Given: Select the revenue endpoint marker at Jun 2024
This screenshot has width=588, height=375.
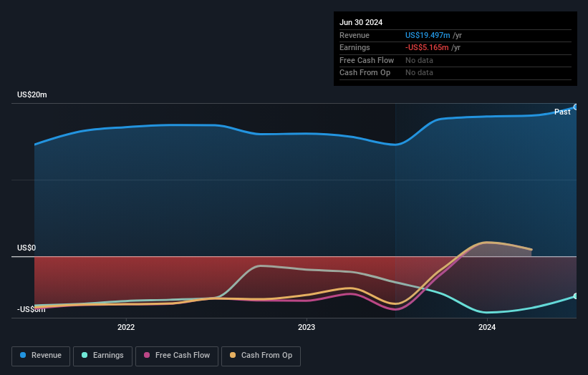Looking at the screenshot, I should point(576,107).
